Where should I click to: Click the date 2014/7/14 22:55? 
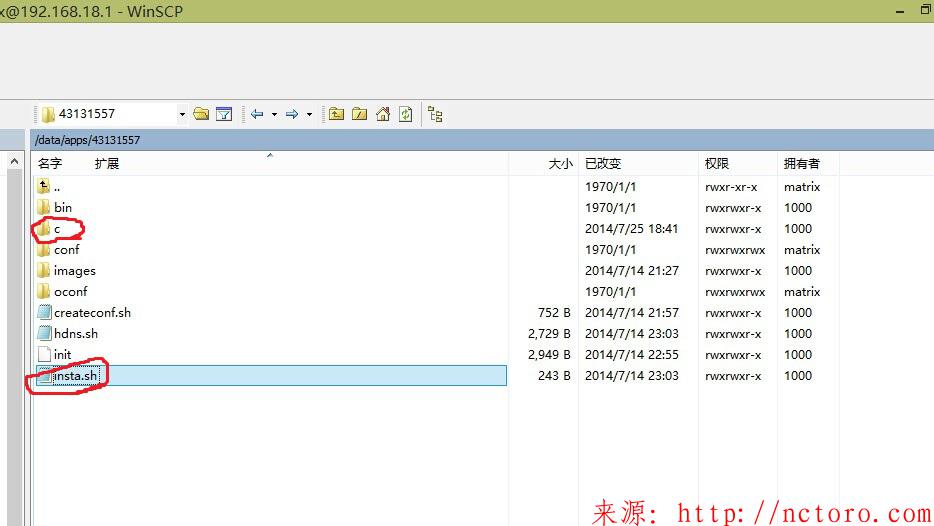(631, 354)
